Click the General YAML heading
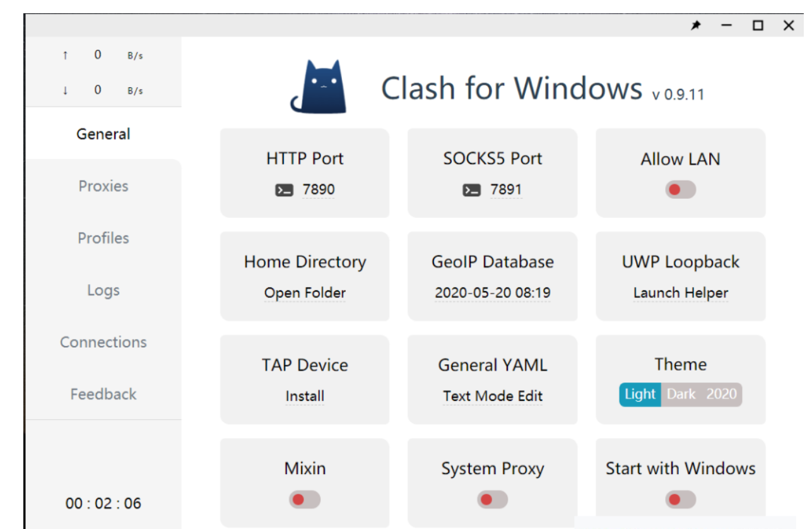This screenshot has width=812, height=529. (x=493, y=365)
